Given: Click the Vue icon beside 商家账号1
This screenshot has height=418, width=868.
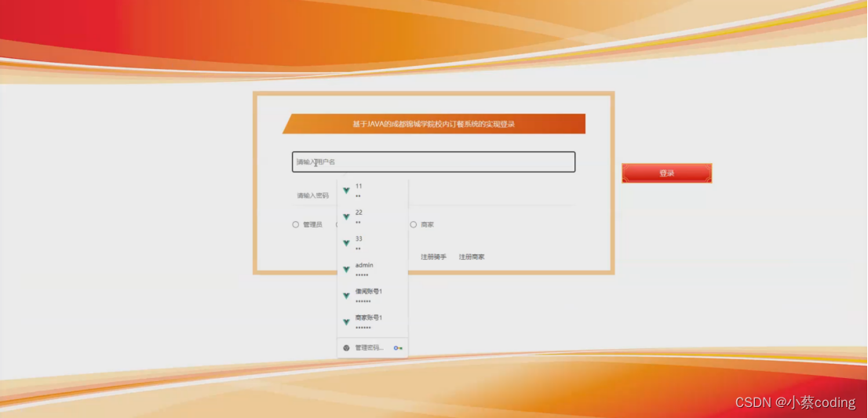Looking at the screenshot, I should pos(347,322).
